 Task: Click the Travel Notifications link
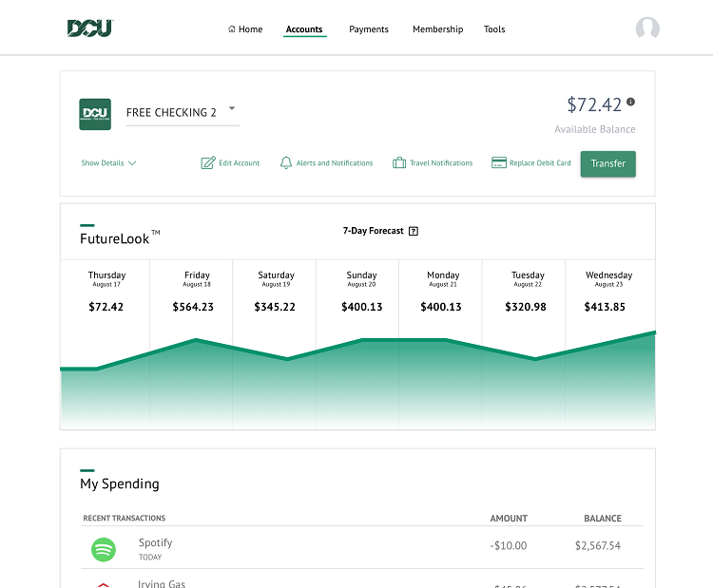click(x=441, y=163)
